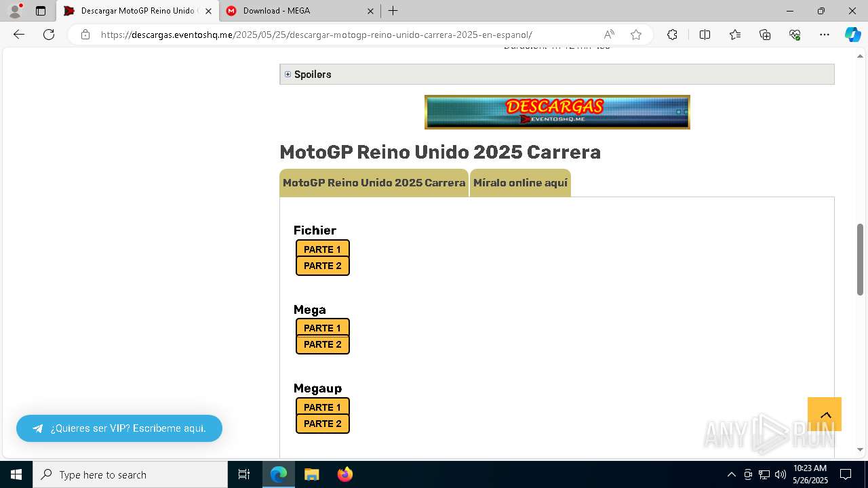This screenshot has width=868, height=488.
Task: Click the orange back-to-top arrow button
Action: (825, 414)
